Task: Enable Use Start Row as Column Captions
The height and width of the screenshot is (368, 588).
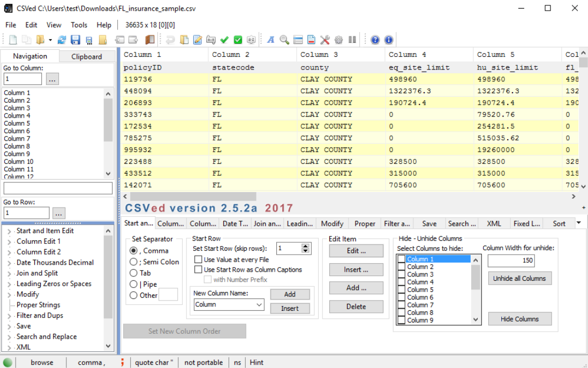Action: point(198,270)
